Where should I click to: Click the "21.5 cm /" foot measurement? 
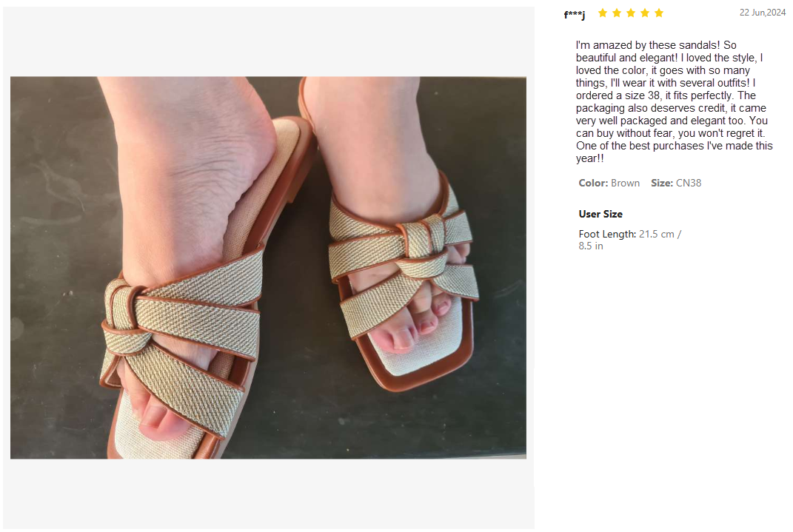660,234
